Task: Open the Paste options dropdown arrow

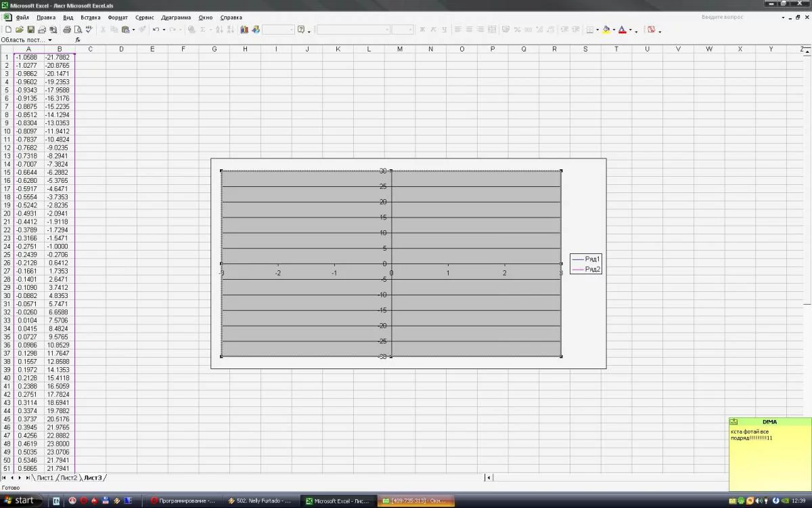Action: (133, 30)
